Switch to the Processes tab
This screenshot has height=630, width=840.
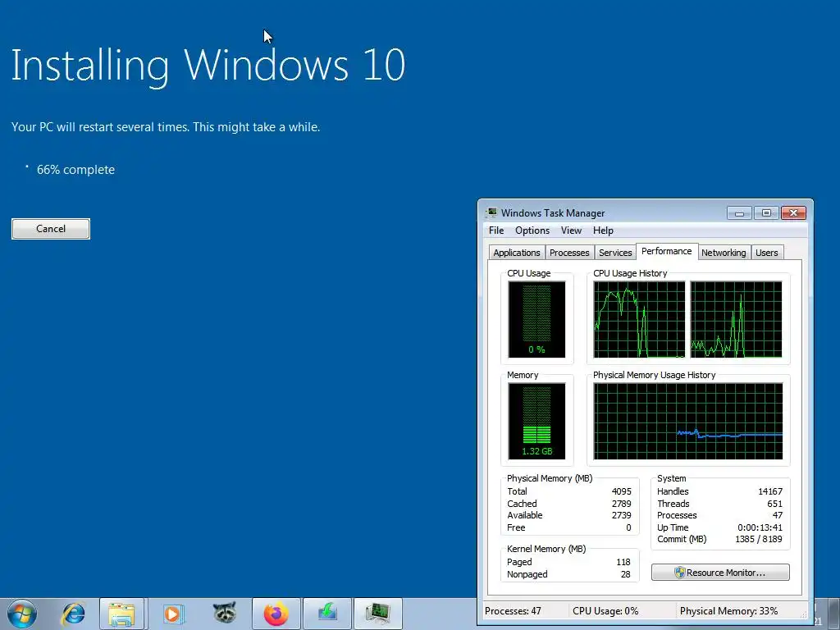tap(569, 253)
